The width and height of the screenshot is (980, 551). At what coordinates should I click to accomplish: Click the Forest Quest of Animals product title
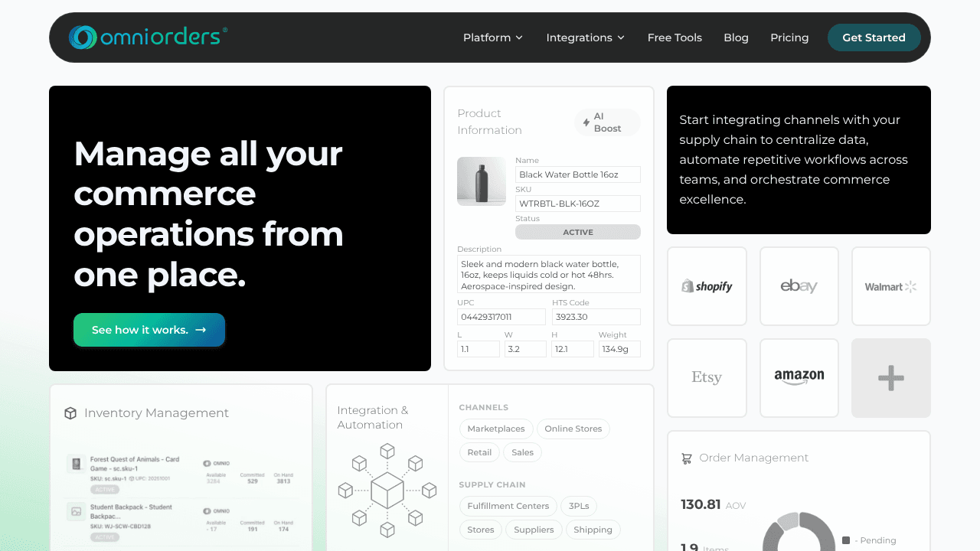click(135, 464)
